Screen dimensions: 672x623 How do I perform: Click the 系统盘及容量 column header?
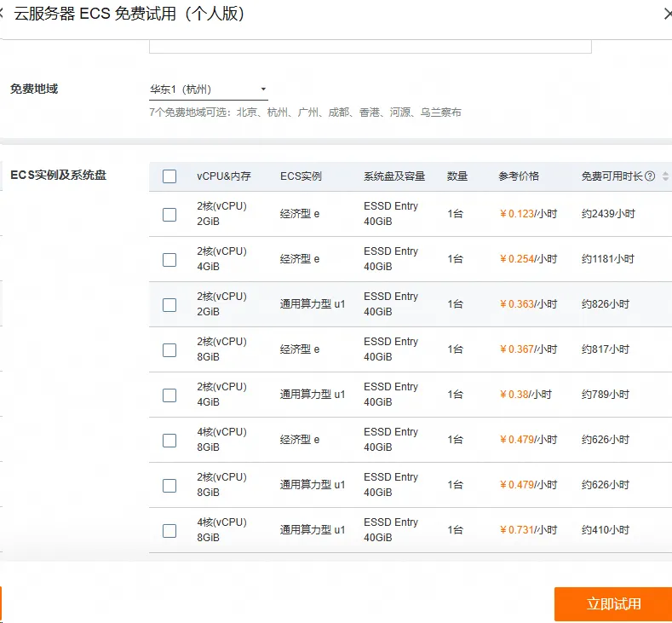click(x=394, y=176)
